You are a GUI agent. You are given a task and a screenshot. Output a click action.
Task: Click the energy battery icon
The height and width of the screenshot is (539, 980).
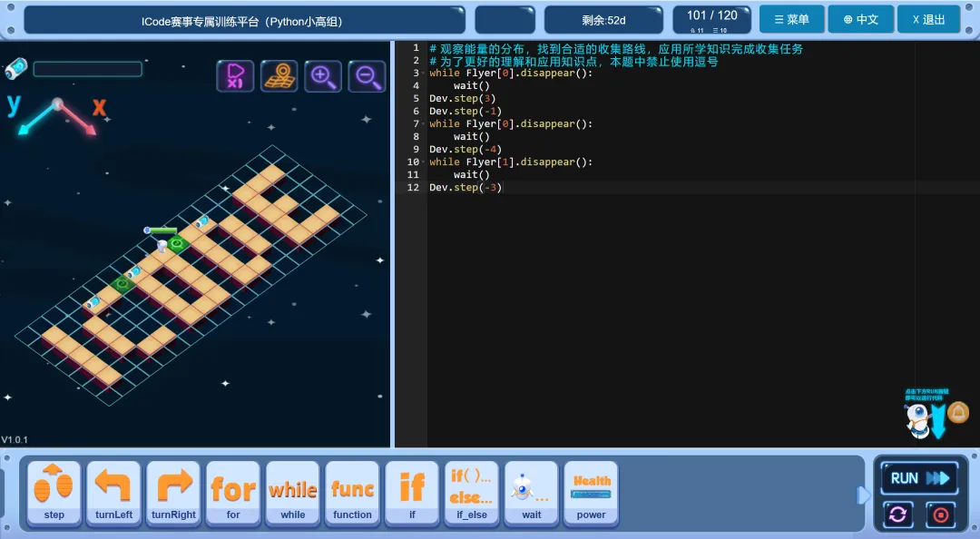[x=16, y=69]
